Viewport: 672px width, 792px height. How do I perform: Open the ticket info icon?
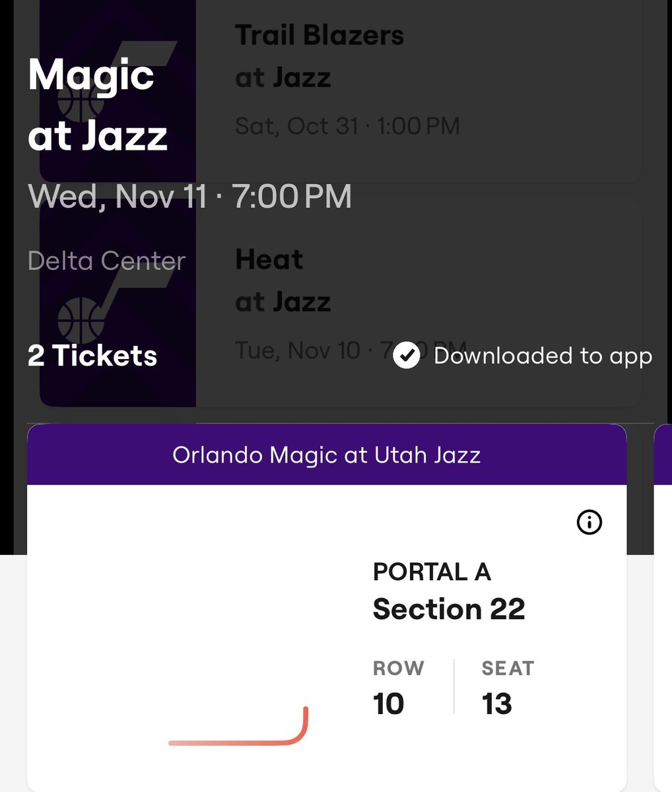click(589, 523)
